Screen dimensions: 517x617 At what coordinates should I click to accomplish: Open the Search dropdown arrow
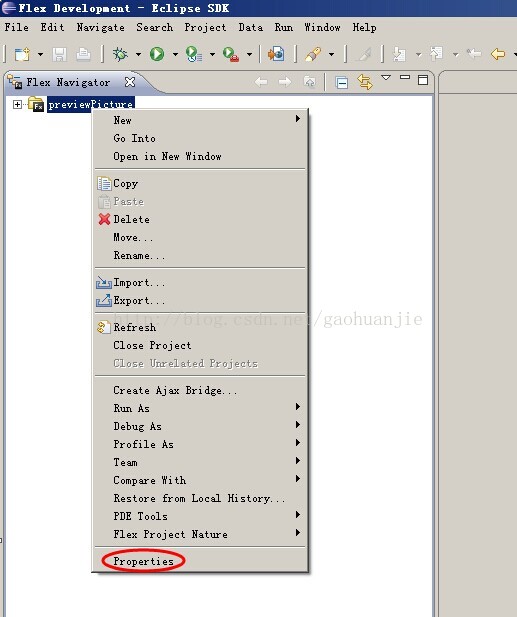pos(332,54)
